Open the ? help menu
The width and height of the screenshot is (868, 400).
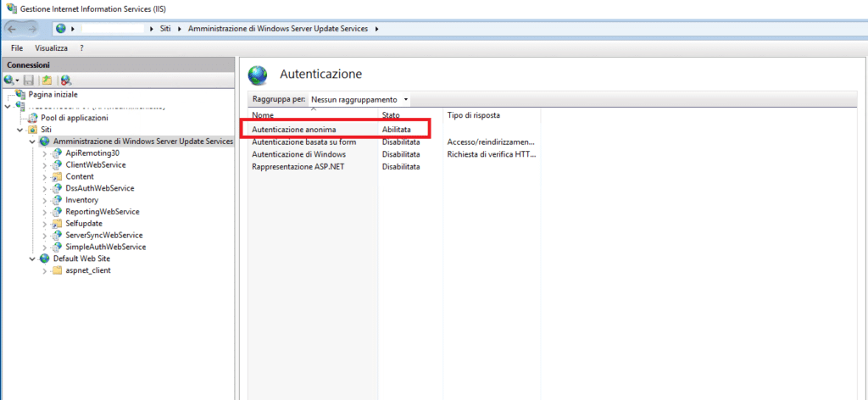(x=81, y=48)
